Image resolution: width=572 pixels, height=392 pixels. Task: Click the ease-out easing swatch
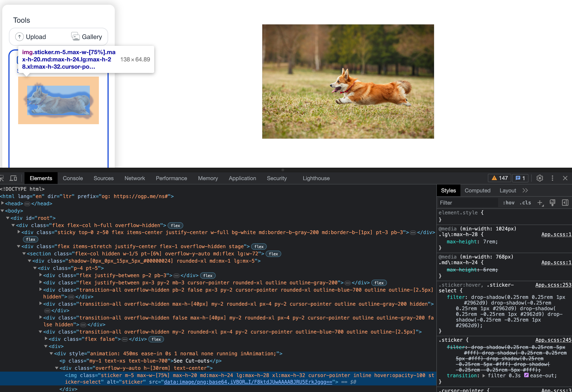[526, 375]
